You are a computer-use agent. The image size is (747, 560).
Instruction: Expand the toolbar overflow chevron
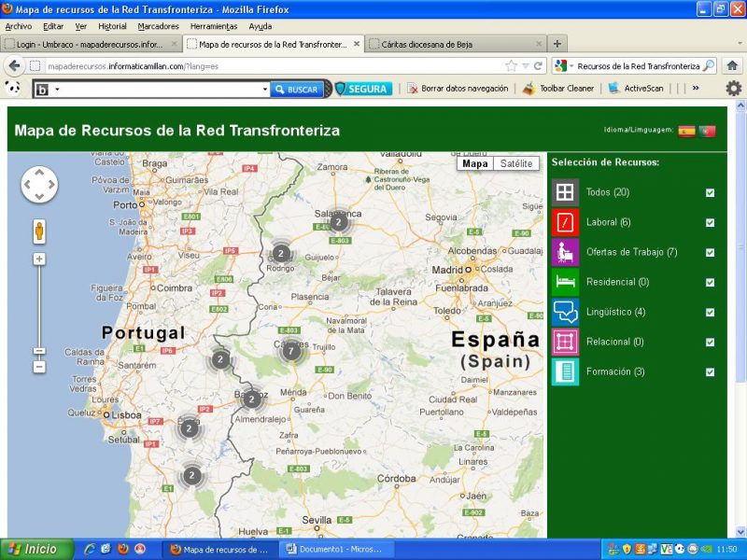[x=695, y=89]
